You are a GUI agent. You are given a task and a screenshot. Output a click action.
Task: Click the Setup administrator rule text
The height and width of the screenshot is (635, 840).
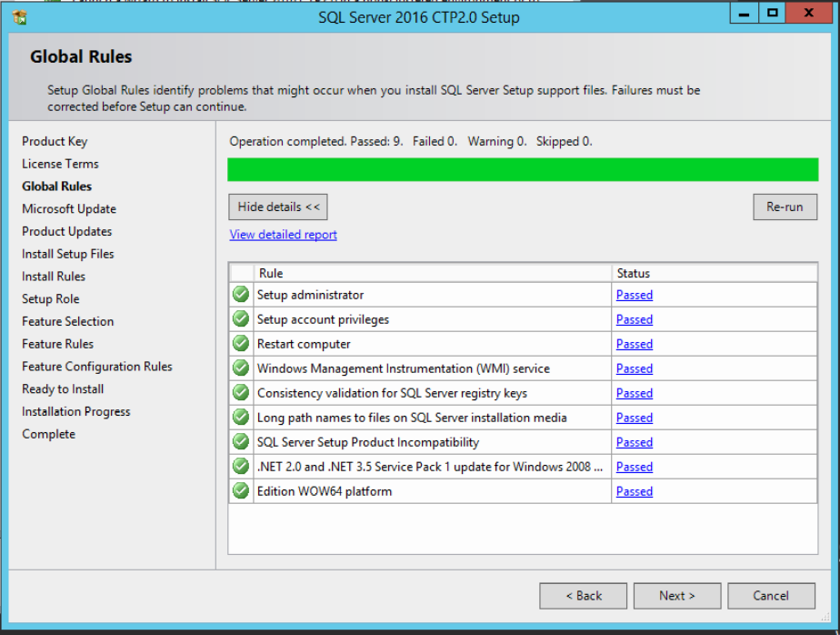coord(310,295)
